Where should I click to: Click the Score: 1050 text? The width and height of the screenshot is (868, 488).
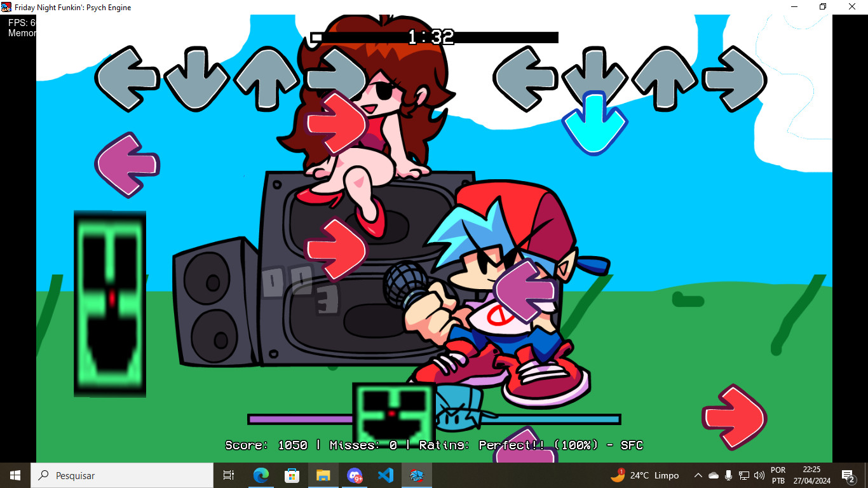coord(266,445)
